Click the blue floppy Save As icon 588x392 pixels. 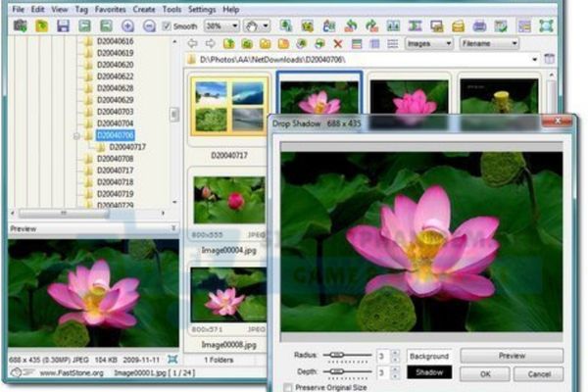63,25
